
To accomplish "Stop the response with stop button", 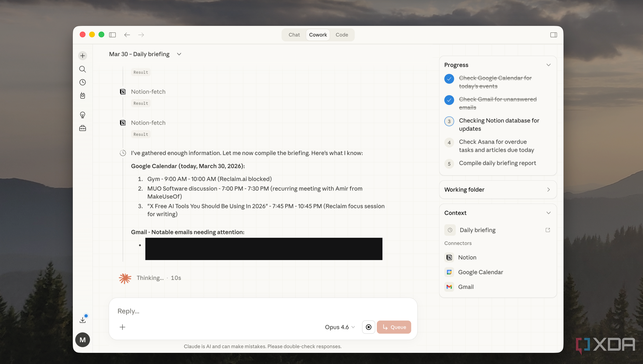I will click(368, 327).
